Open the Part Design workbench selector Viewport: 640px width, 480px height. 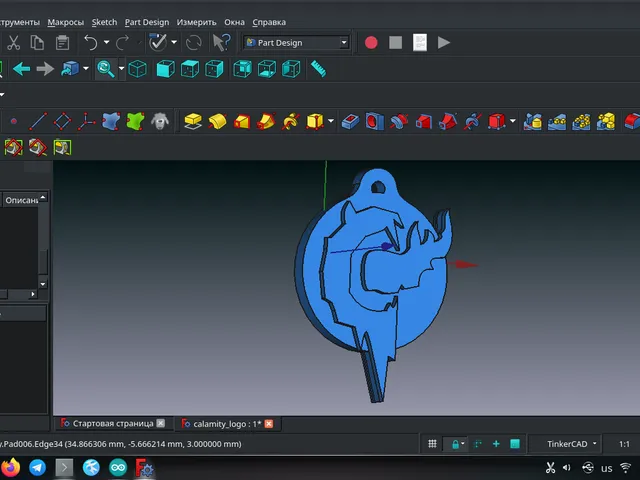point(297,42)
